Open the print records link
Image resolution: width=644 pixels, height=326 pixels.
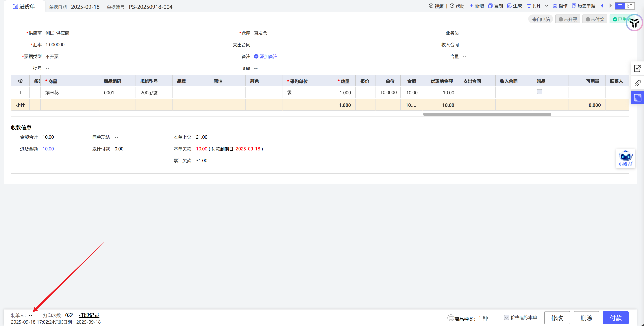pos(89,315)
